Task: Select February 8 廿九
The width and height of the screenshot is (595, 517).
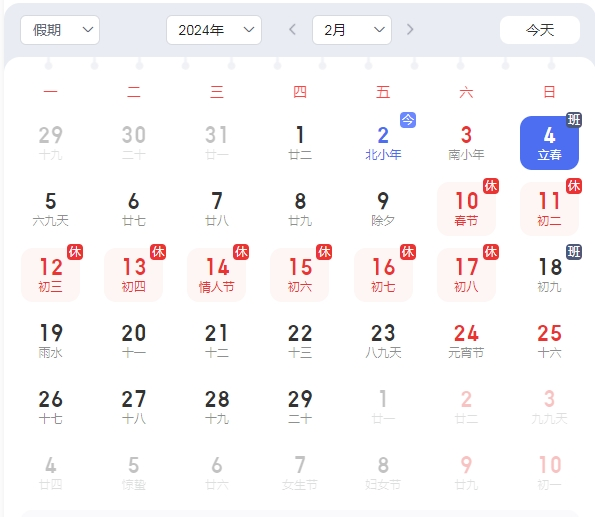Action: click(300, 209)
